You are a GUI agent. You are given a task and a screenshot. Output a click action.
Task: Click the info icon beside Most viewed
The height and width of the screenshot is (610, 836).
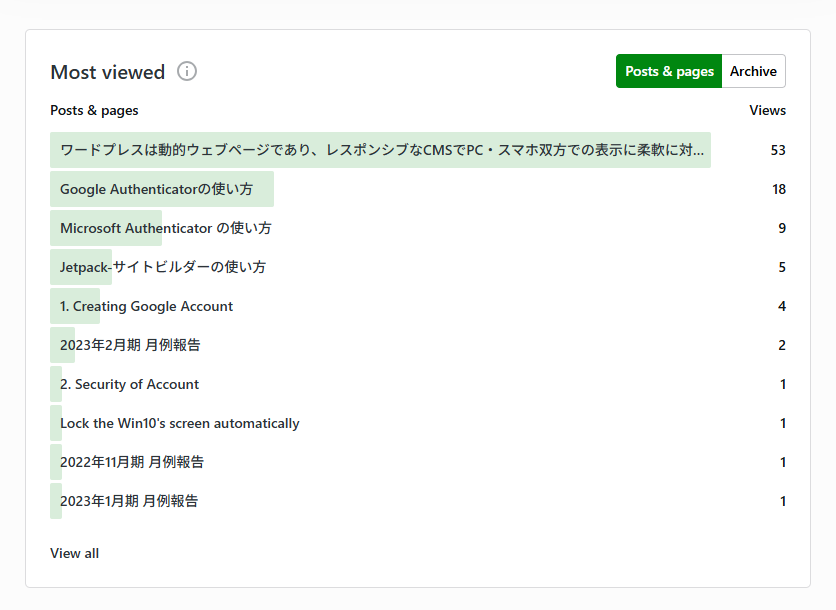pos(187,71)
